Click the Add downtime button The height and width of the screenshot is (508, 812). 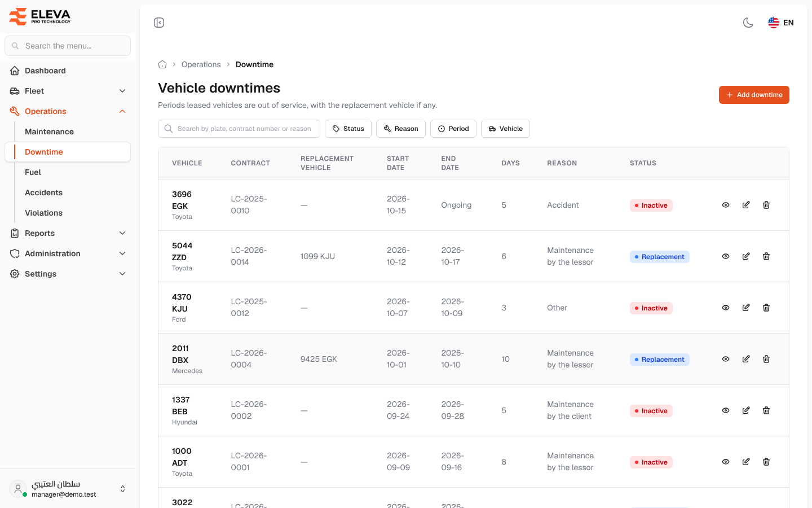754,95
